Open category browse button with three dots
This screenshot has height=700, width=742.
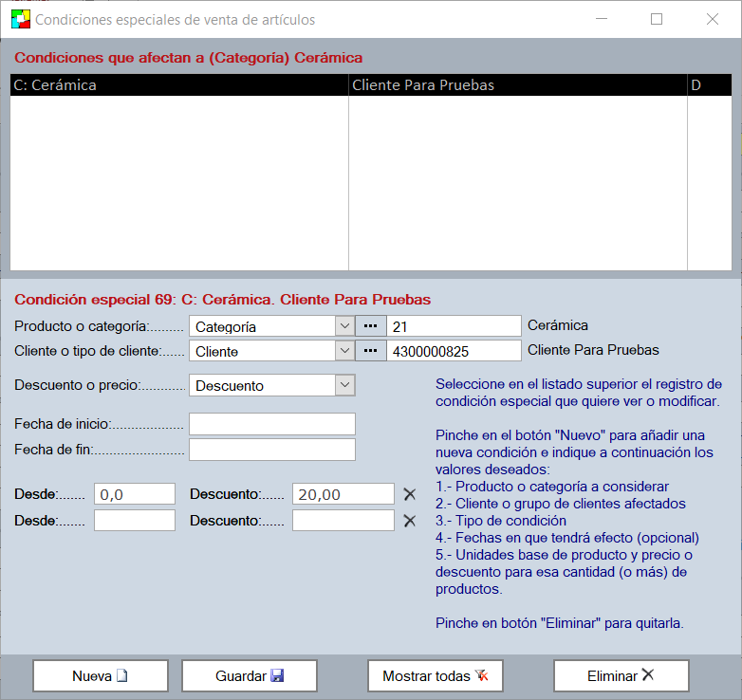click(371, 325)
